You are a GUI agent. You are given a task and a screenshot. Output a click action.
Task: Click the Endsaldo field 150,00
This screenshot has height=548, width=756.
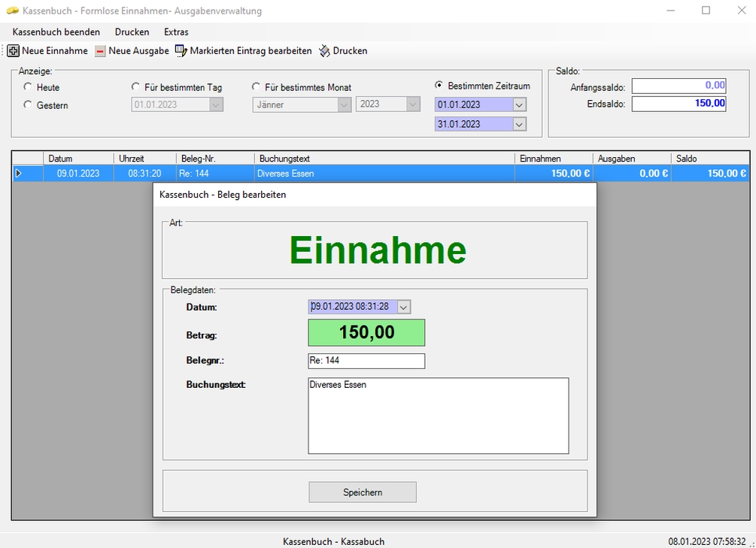pos(679,104)
